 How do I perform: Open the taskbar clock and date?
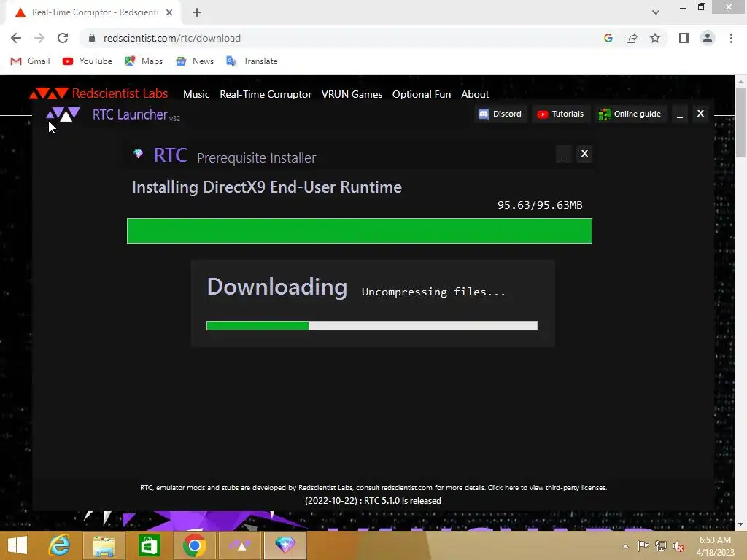[715, 546]
